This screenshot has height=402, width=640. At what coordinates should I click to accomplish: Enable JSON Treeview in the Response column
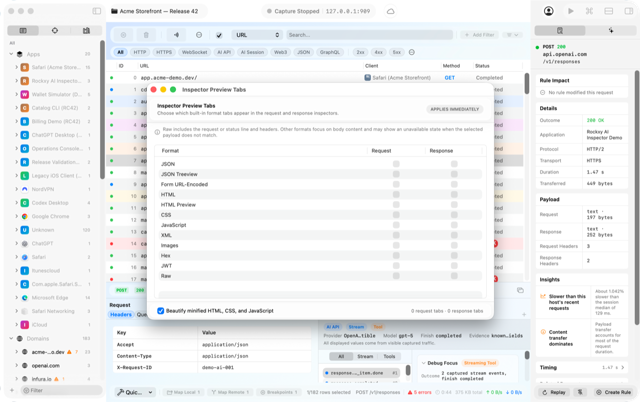coord(454,174)
